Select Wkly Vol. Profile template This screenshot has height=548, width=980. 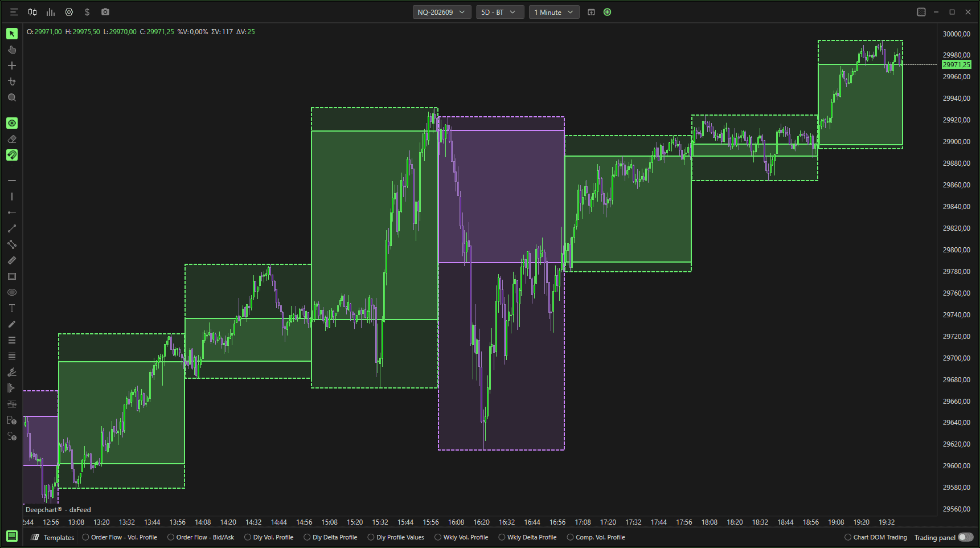click(x=462, y=537)
